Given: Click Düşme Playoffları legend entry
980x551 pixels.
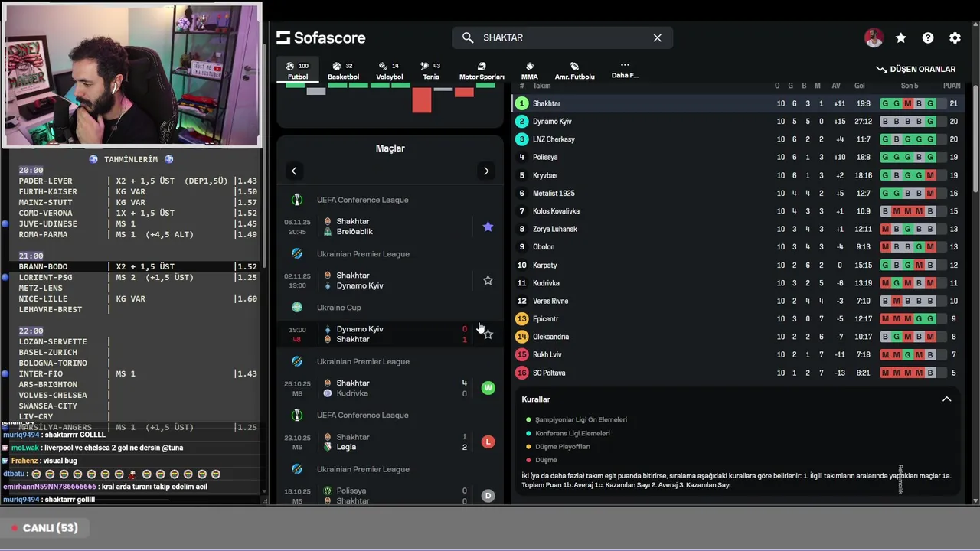Looking at the screenshot, I should tap(557, 447).
